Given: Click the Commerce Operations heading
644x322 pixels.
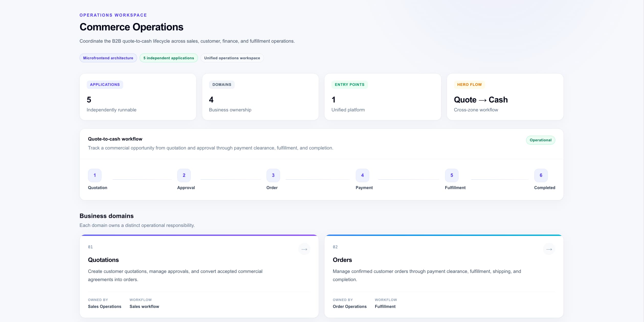Looking at the screenshot, I should [x=131, y=27].
